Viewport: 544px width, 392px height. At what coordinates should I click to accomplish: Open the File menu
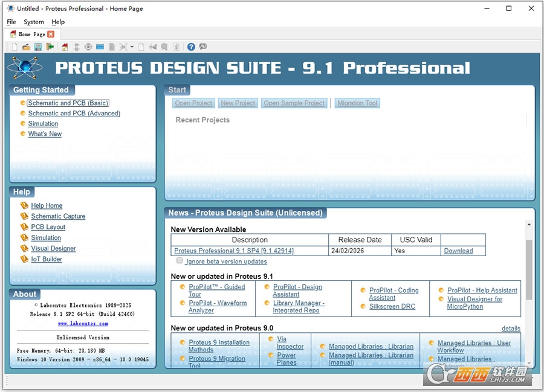[11, 22]
